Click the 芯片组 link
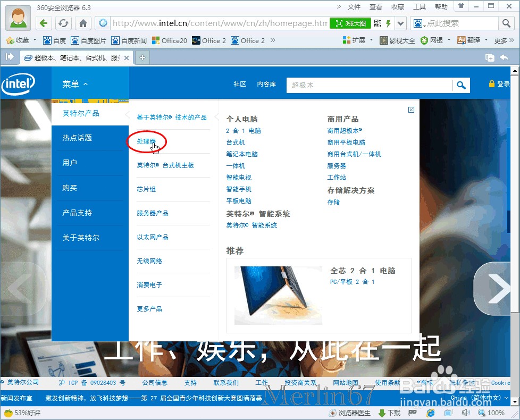The image size is (520, 420). 146,189
